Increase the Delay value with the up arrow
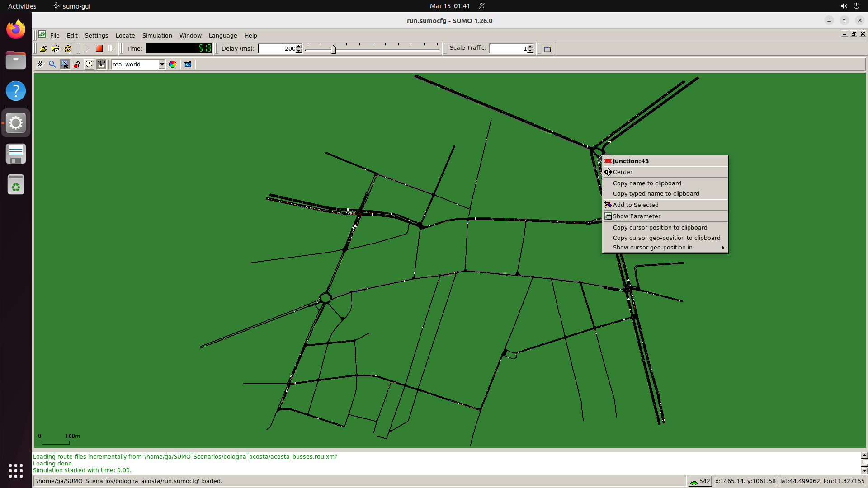Image resolution: width=868 pixels, height=488 pixels. click(299, 47)
